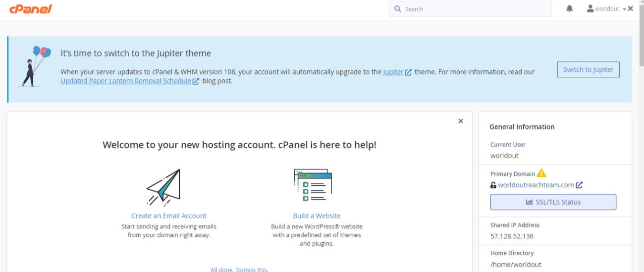Image resolution: width=644 pixels, height=272 pixels.
Task: Open Updated Paper Lantern Removal Schedule link
Action: coord(126,81)
